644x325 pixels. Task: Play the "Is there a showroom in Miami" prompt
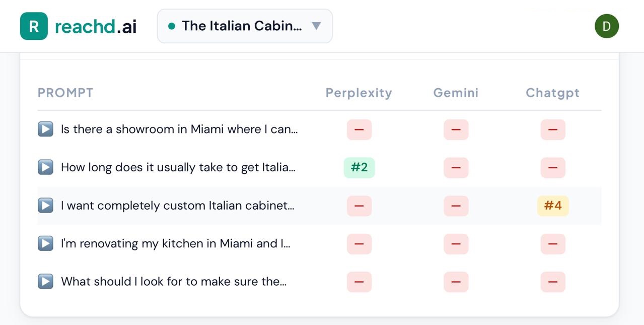(45, 129)
